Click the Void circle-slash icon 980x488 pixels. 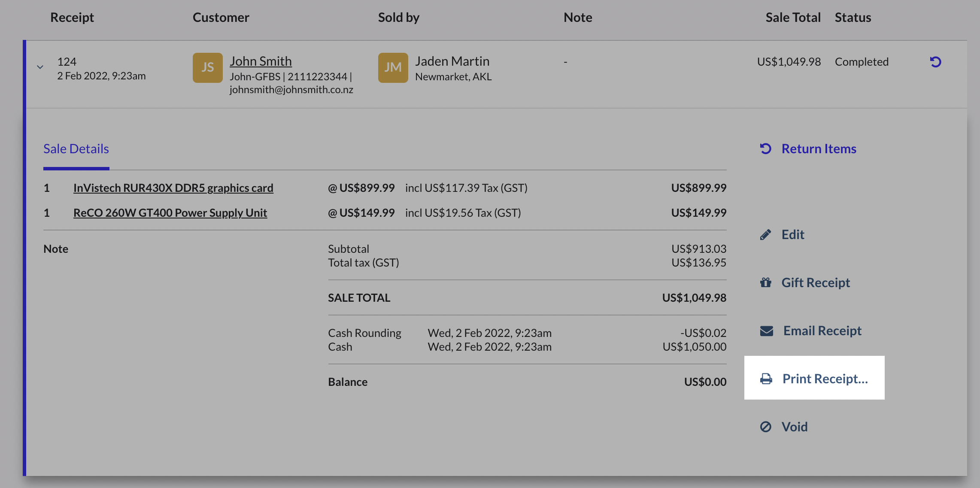point(765,427)
